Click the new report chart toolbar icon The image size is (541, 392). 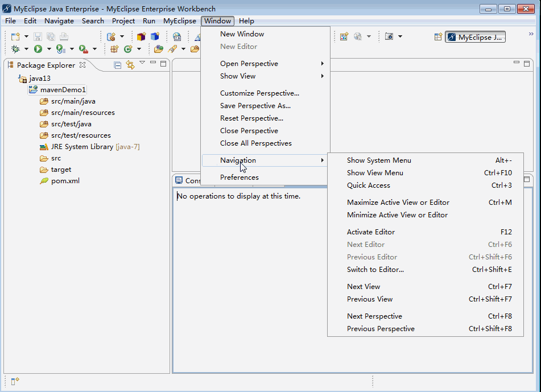(x=344, y=36)
